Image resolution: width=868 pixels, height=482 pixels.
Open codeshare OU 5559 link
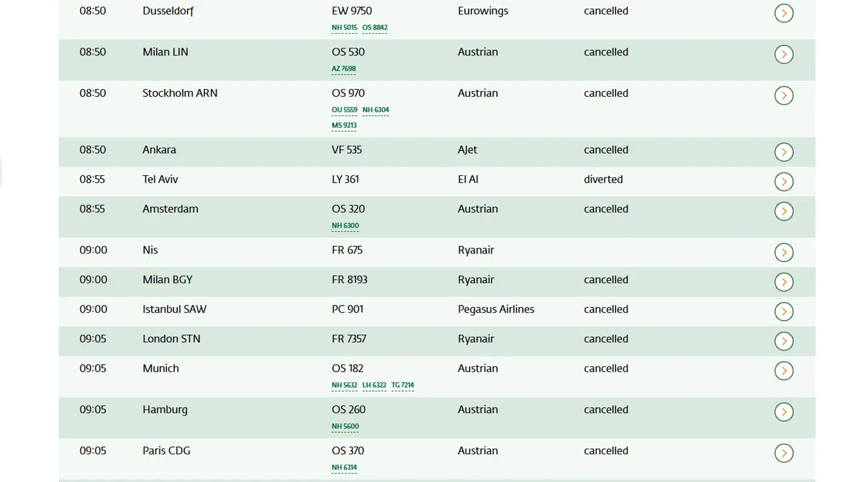[x=344, y=110]
